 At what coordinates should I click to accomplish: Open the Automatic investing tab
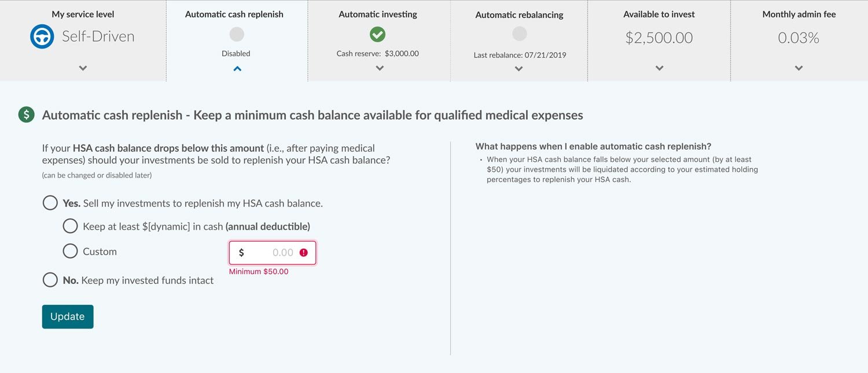click(x=378, y=14)
